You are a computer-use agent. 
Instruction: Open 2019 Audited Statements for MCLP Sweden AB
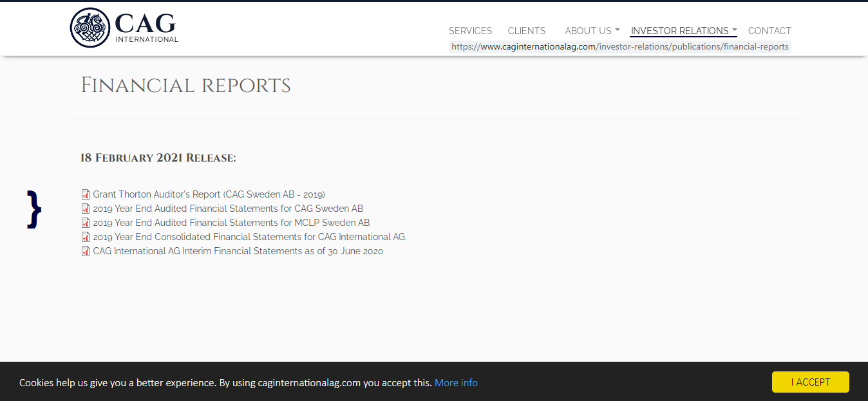click(x=231, y=223)
